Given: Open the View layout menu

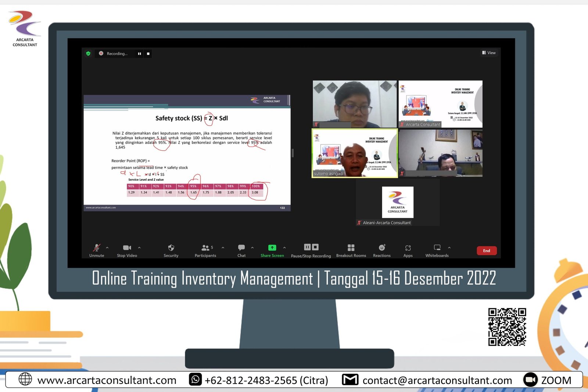Looking at the screenshot, I should click(489, 53).
